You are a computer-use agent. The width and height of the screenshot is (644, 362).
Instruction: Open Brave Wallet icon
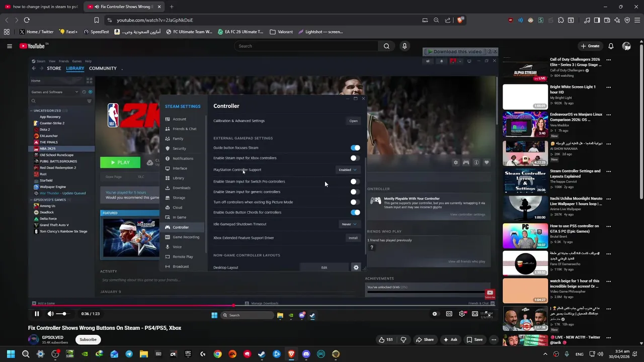(x=607, y=20)
